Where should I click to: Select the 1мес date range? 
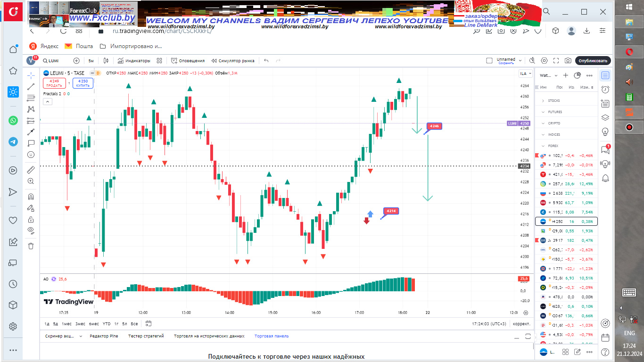pos(67,324)
